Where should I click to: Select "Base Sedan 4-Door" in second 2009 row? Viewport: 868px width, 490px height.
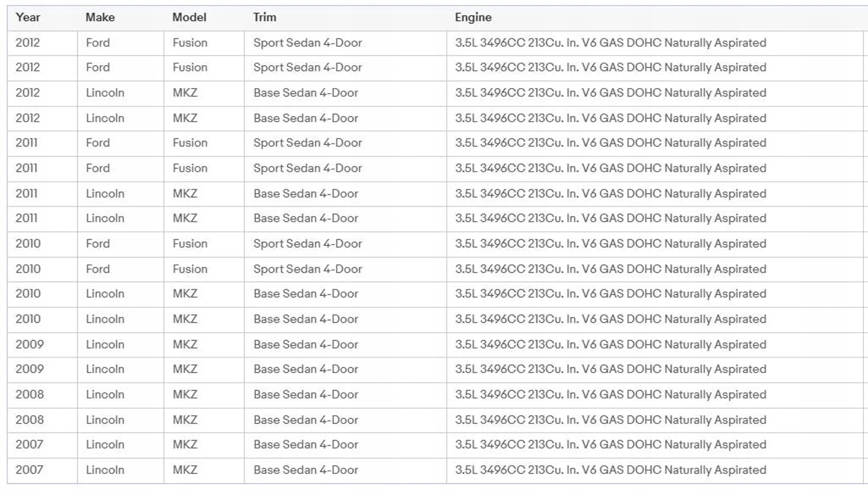click(306, 369)
